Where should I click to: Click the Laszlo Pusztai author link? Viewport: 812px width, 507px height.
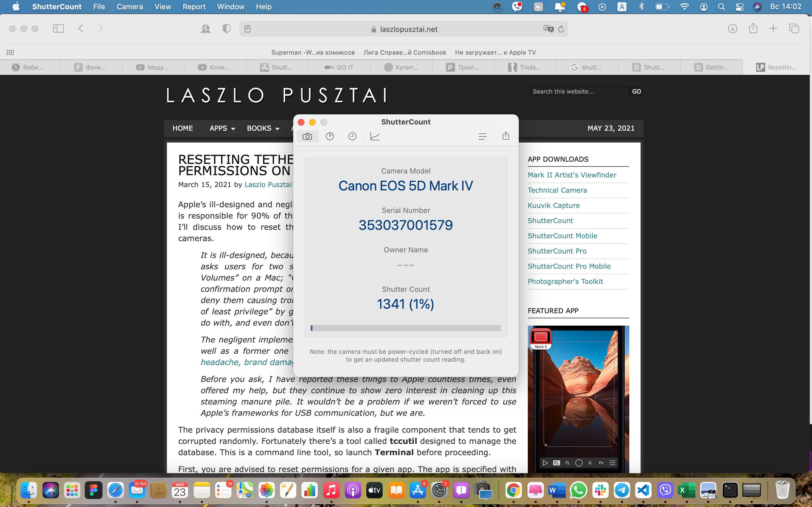click(268, 184)
